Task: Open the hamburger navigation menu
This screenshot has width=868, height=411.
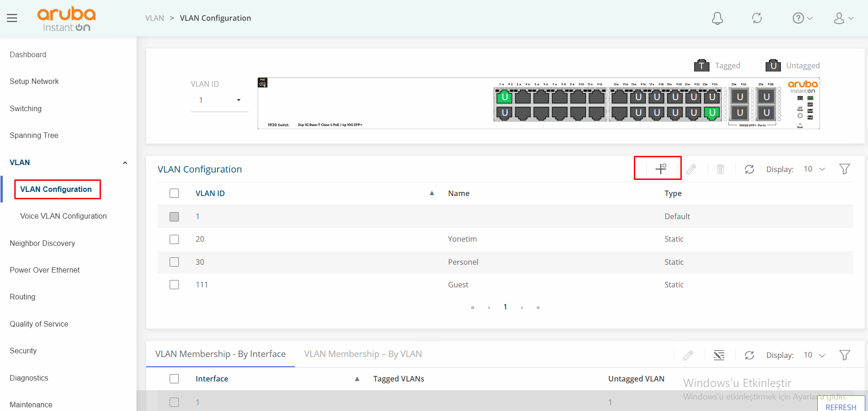Action: pos(12,18)
